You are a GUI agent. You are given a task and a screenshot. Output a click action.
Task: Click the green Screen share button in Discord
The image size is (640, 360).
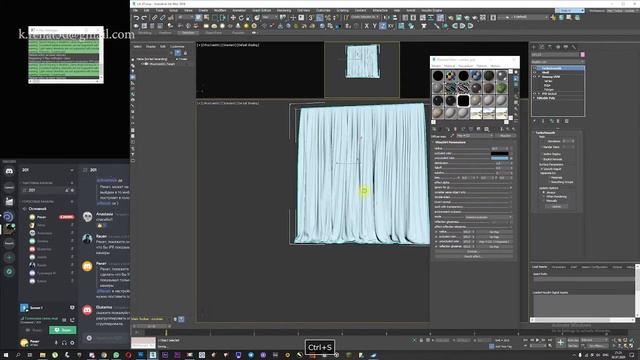point(63,330)
